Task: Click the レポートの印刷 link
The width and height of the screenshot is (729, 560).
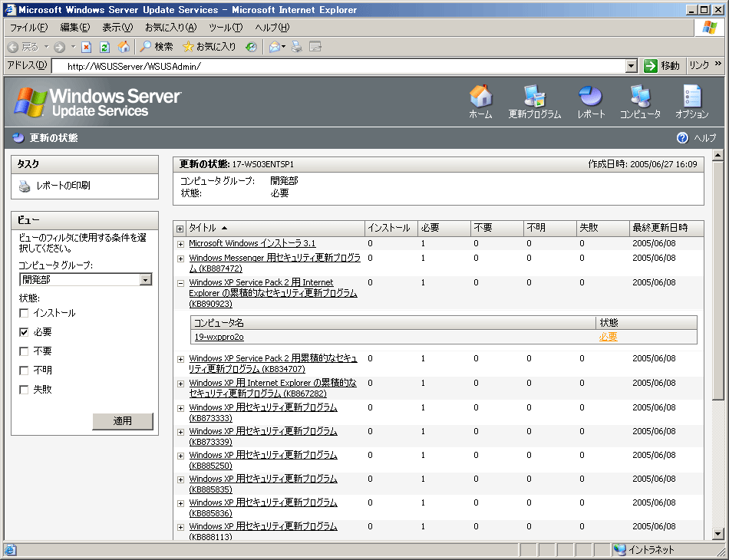Action: tap(63, 186)
